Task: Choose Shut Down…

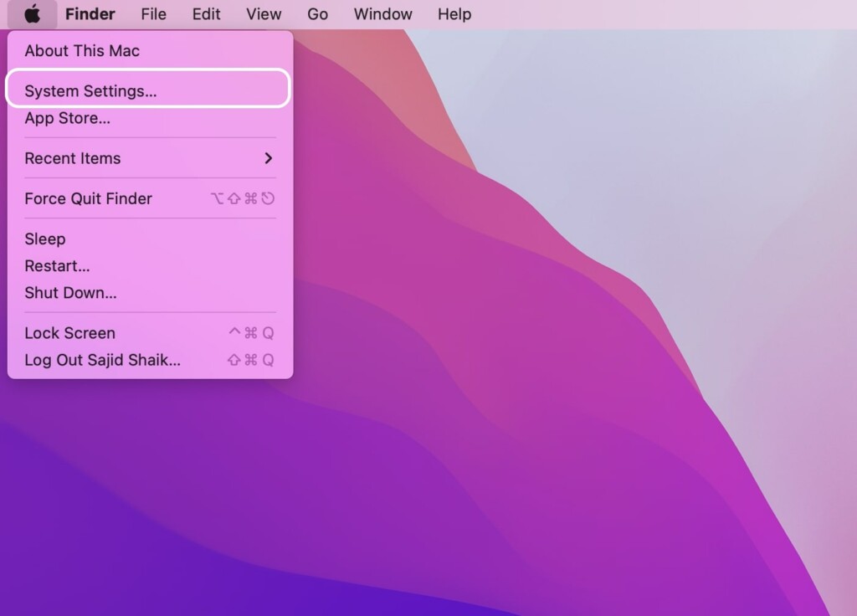Action: pos(151,293)
